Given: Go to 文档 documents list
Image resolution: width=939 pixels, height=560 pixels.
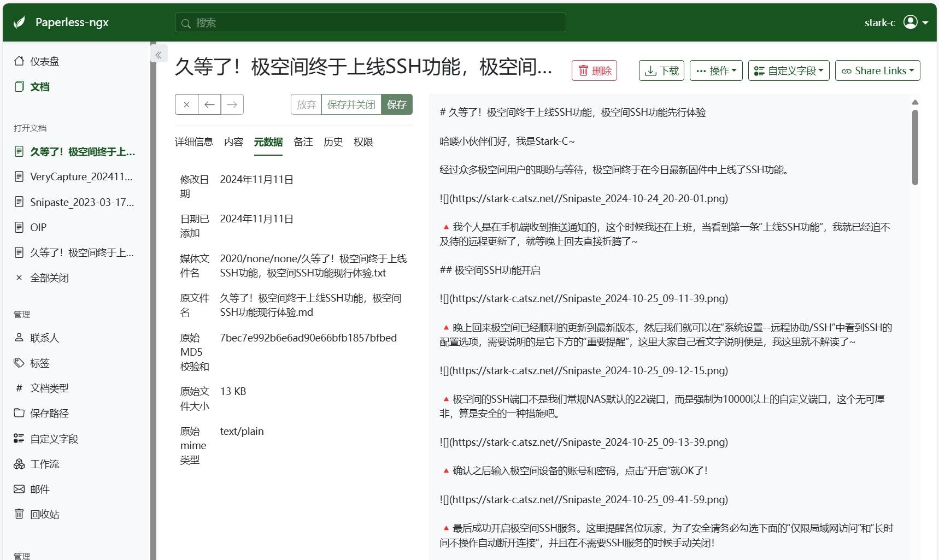Looking at the screenshot, I should [x=32, y=86].
